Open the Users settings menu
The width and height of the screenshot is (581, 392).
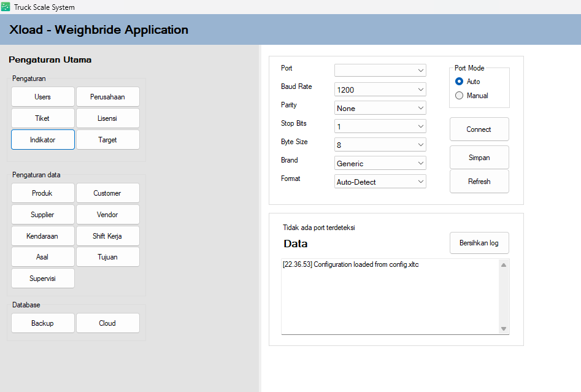43,97
